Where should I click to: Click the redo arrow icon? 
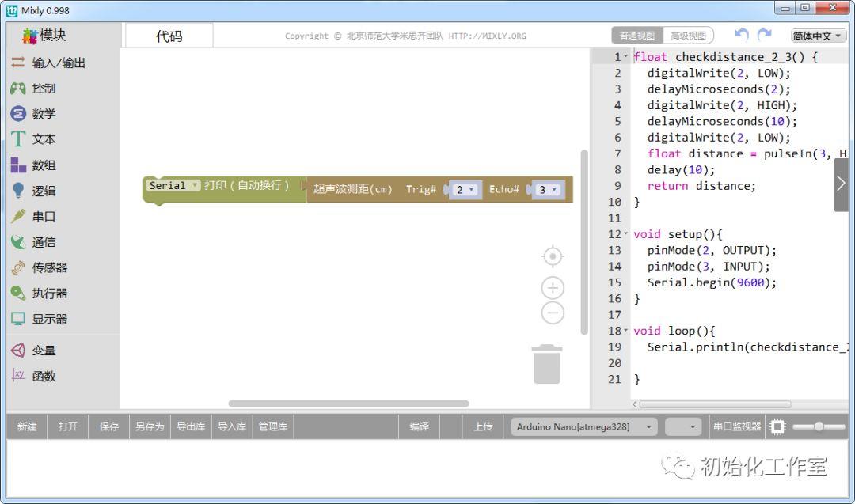pos(764,35)
